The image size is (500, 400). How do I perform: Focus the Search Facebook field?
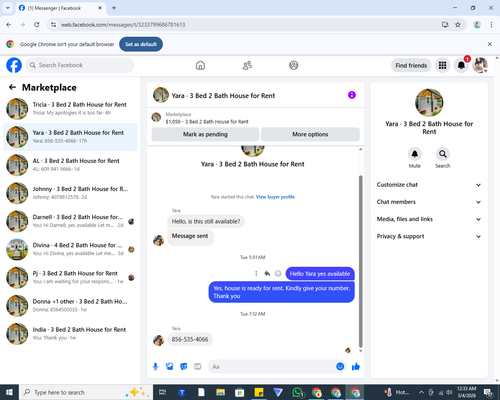80,65
